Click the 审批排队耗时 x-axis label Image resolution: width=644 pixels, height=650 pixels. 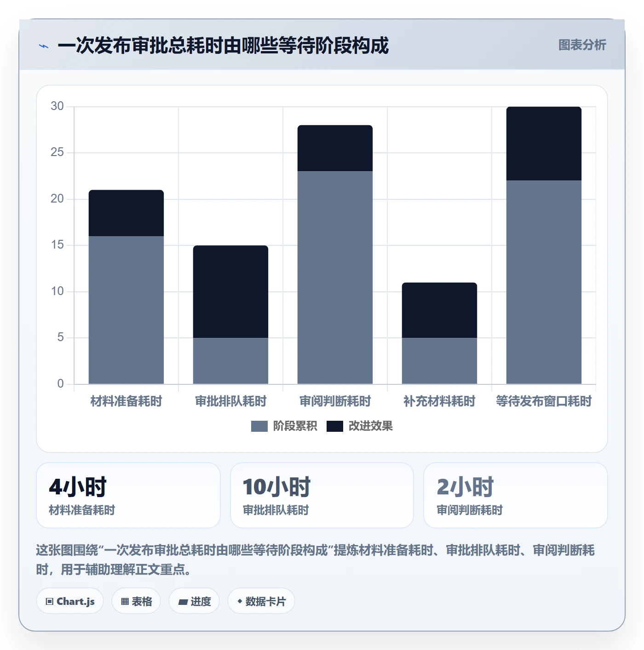(x=230, y=401)
